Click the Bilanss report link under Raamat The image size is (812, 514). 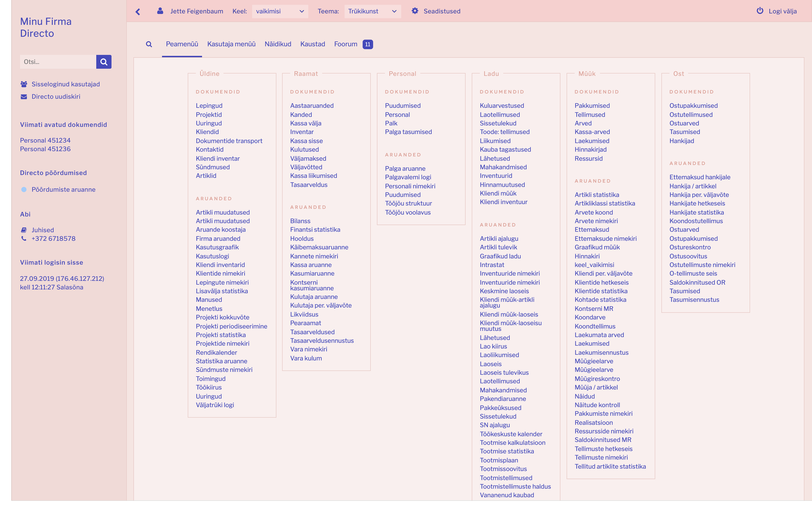point(300,221)
